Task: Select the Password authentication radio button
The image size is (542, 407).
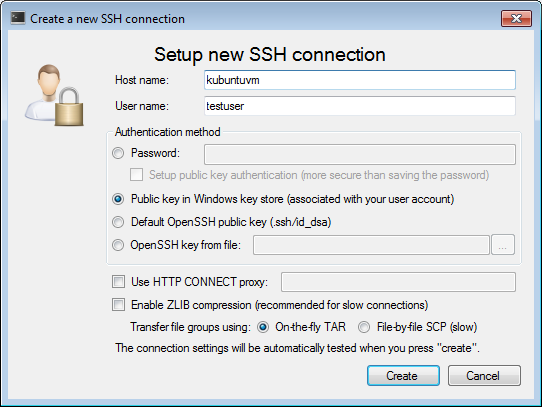Action: 118,153
